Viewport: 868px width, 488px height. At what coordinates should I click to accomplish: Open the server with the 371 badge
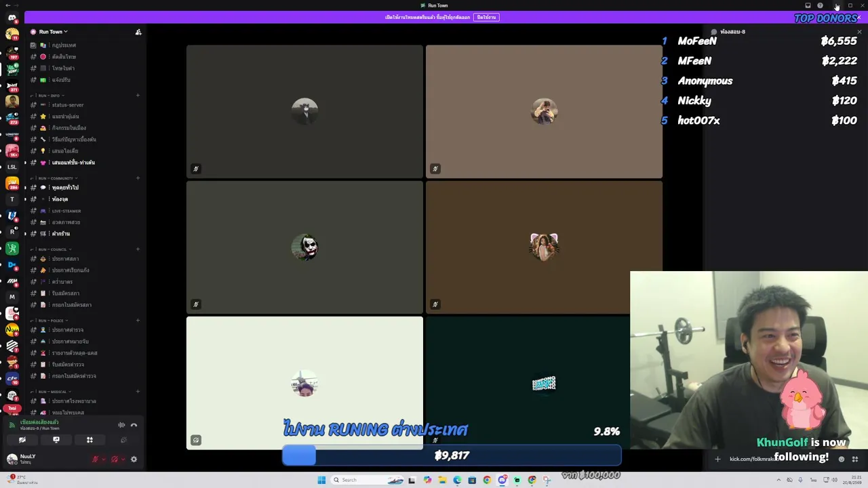[x=12, y=85]
